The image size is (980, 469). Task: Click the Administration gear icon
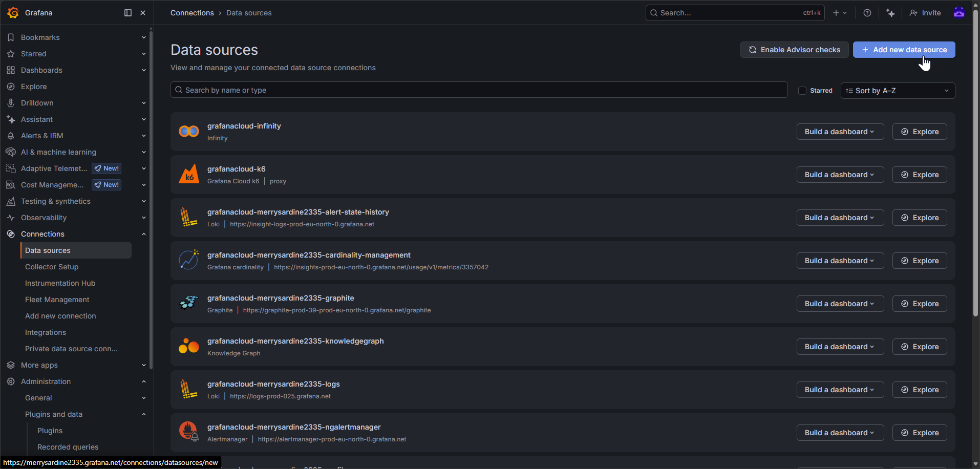coord(11,381)
